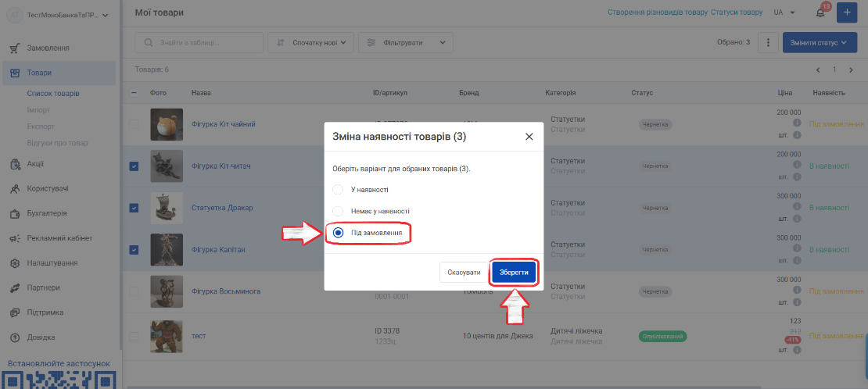Click the filter sliders icon
The image size is (868, 389).
(371, 43)
